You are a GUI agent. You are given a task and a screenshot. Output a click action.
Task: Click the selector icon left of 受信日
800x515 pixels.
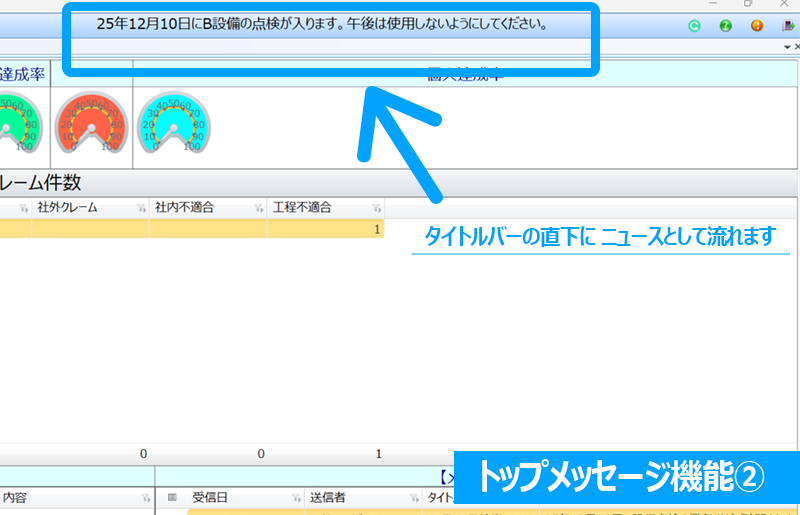click(x=172, y=497)
